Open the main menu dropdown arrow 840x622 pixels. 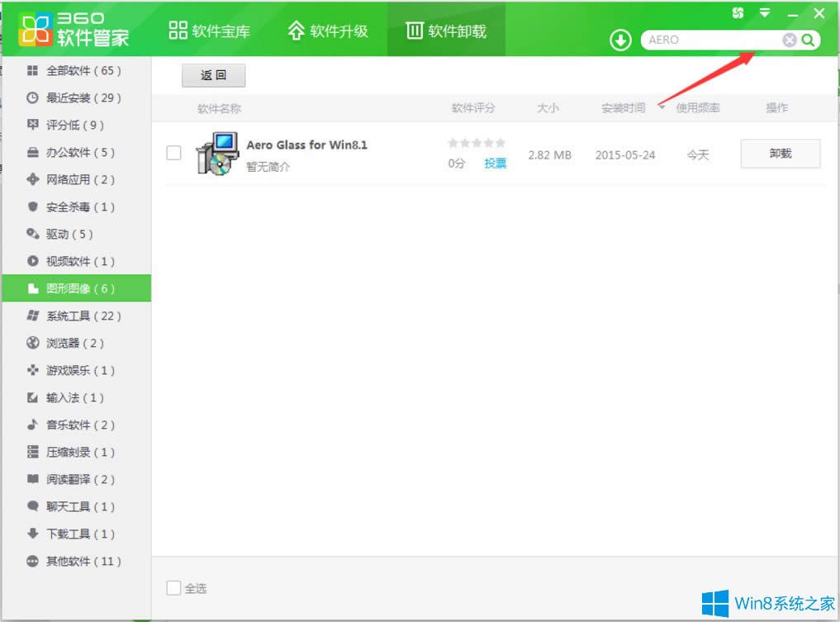[x=764, y=12]
